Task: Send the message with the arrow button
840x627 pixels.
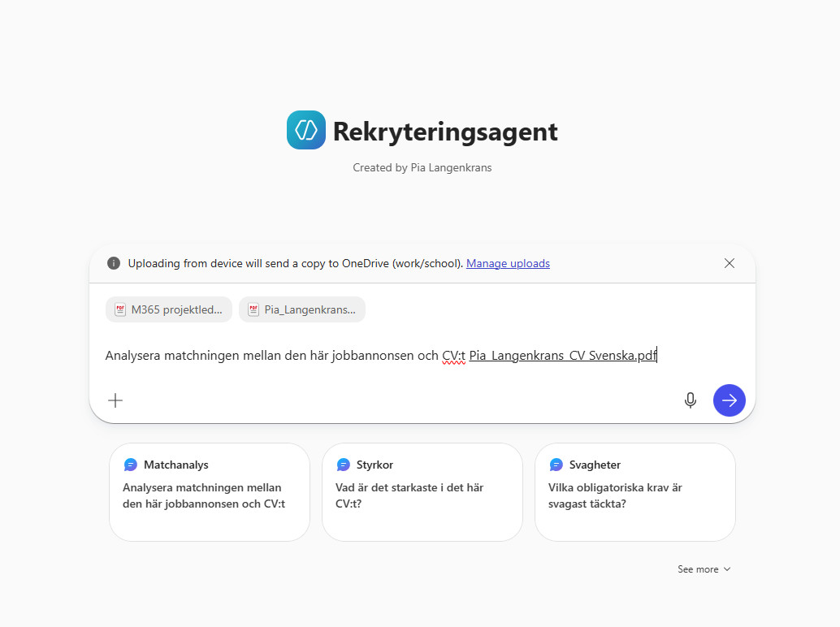Action: (x=729, y=400)
